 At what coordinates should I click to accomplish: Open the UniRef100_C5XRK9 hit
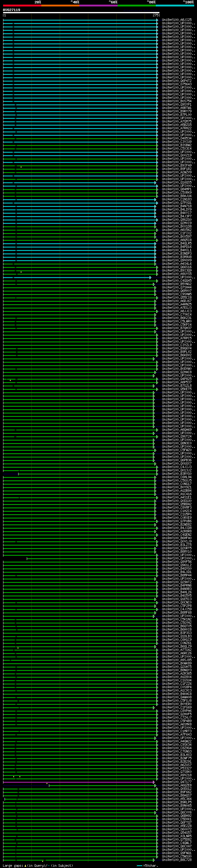177,192
